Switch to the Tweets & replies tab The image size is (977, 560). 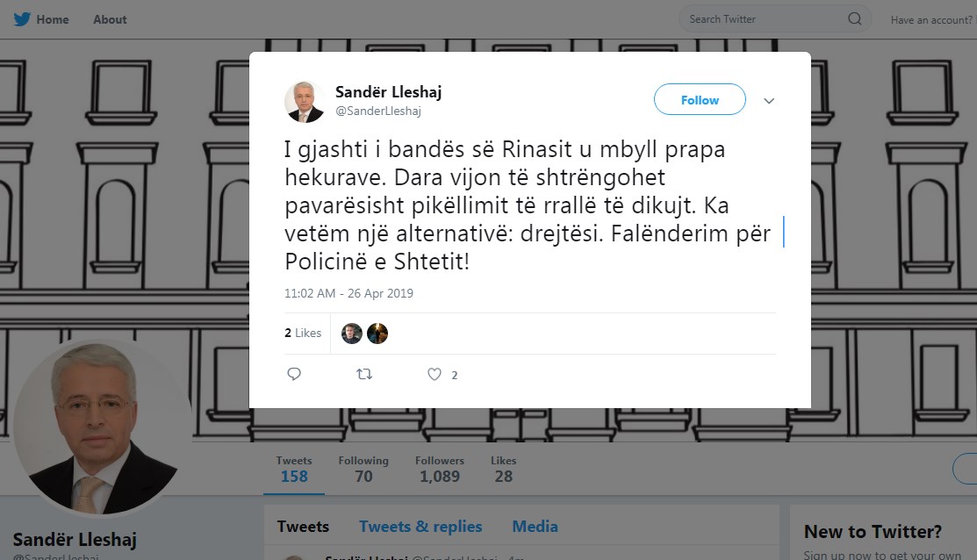coord(420,527)
